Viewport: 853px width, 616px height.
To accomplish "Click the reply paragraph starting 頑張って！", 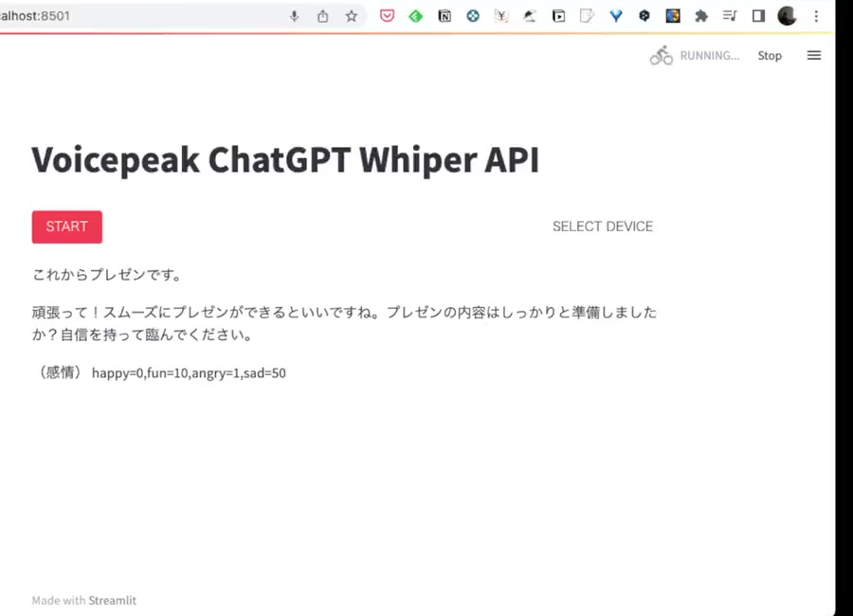I will click(x=344, y=323).
